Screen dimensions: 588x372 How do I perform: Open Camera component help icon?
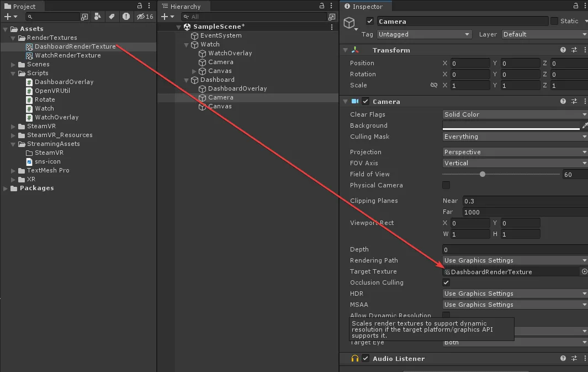[x=563, y=101]
